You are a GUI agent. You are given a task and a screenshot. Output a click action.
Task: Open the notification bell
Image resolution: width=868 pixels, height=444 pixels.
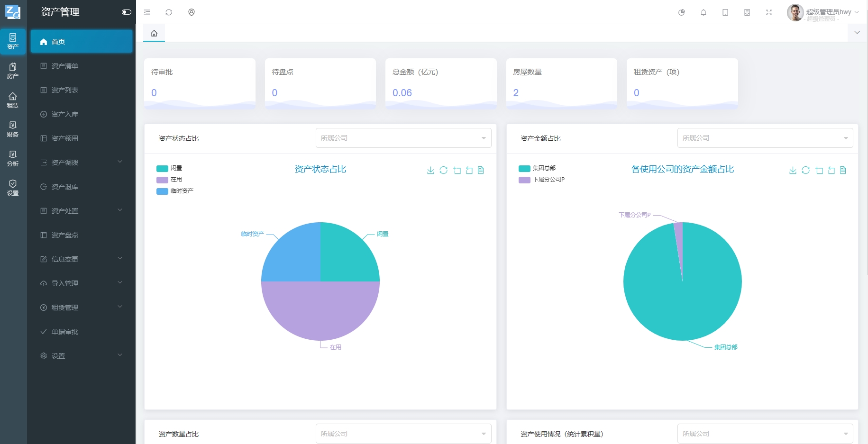704,12
